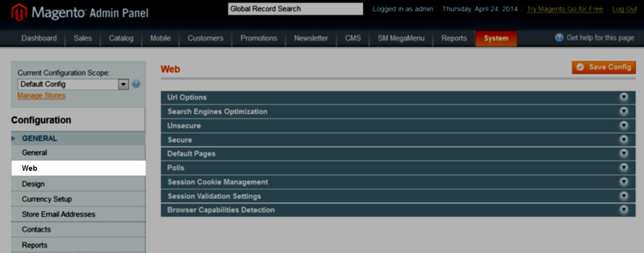Click Try Magento Go for Free link
This screenshot has height=253, width=644.
pos(565,9)
